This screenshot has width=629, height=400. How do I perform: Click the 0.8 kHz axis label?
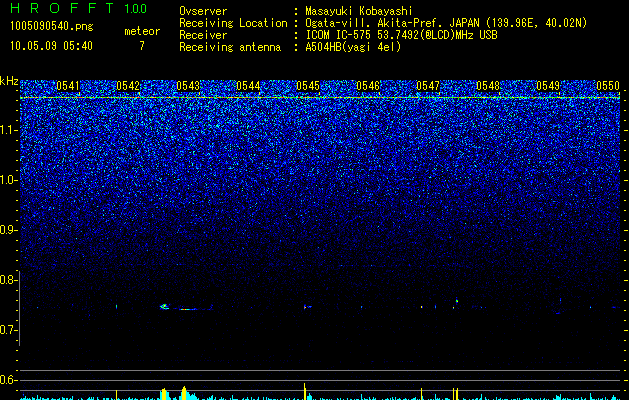[x=8, y=280]
